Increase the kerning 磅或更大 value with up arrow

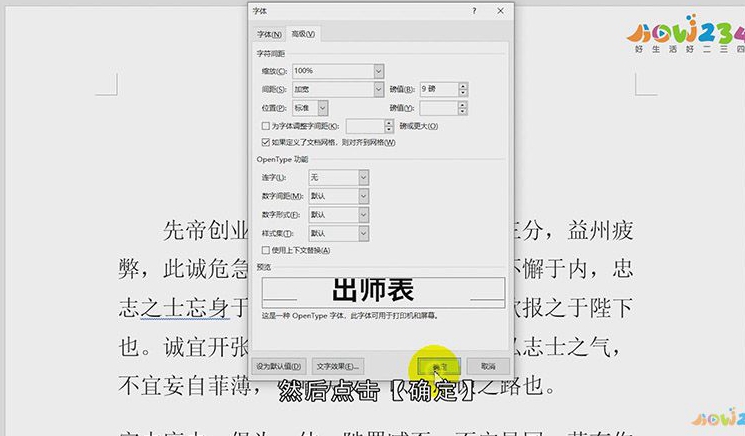pos(389,123)
